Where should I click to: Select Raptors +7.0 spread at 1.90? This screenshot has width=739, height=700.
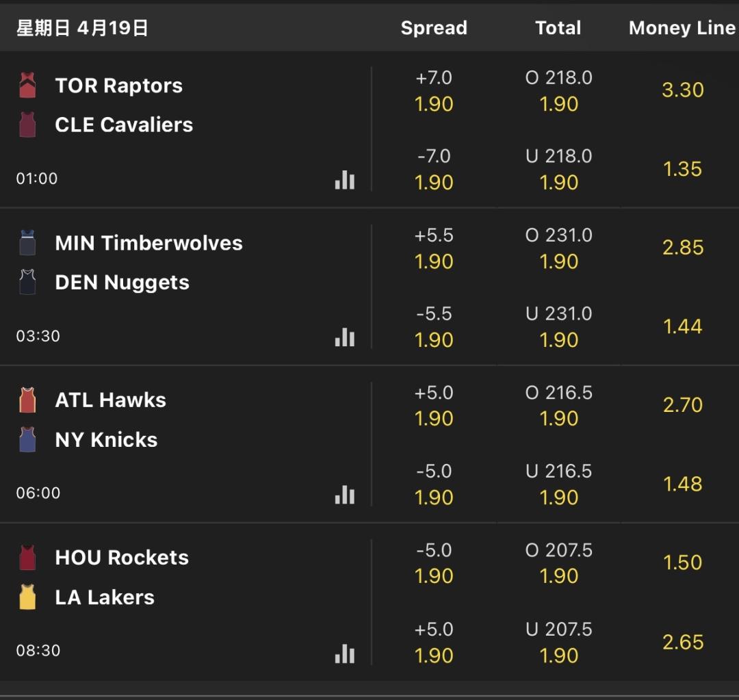pyautogui.click(x=434, y=91)
